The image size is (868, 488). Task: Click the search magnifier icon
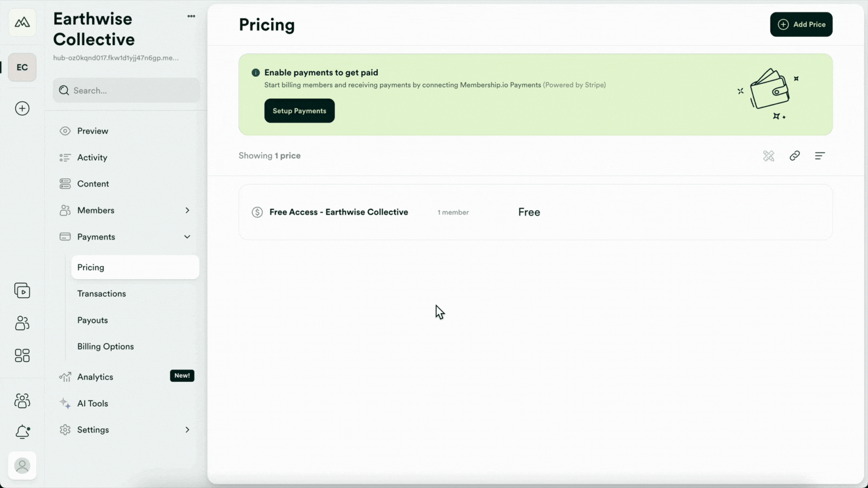(64, 90)
